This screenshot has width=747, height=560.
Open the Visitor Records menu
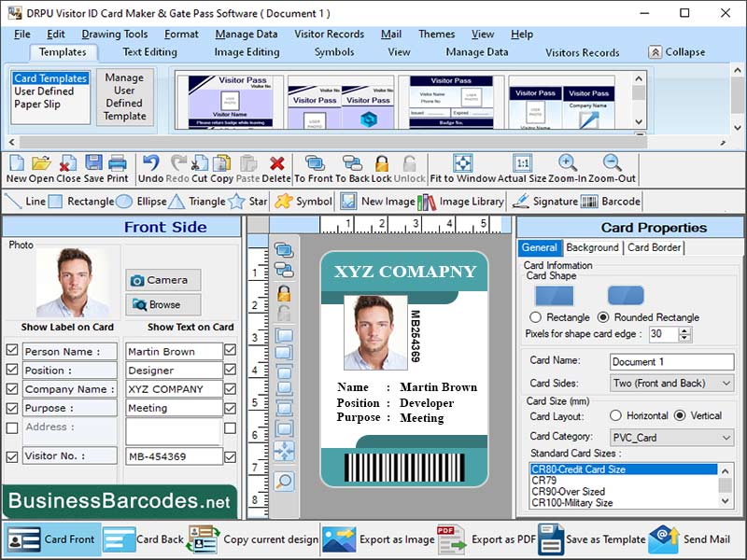pyautogui.click(x=329, y=35)
